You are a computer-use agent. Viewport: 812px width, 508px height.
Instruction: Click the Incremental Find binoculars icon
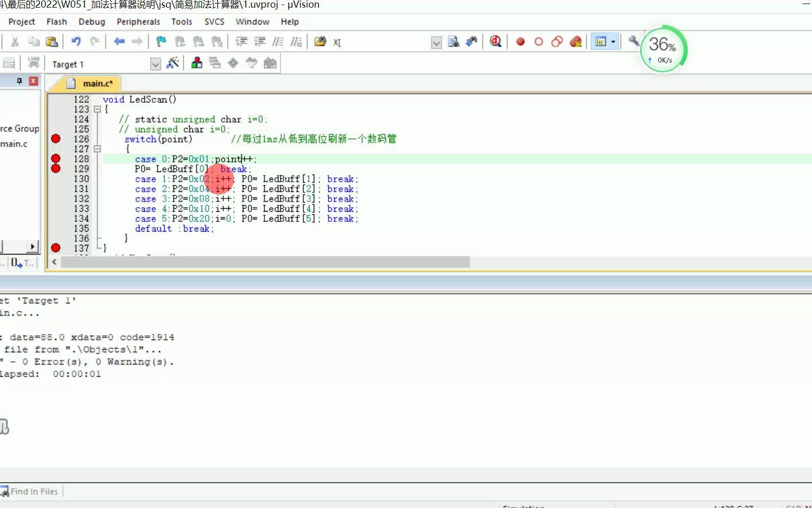pos(472,42)
